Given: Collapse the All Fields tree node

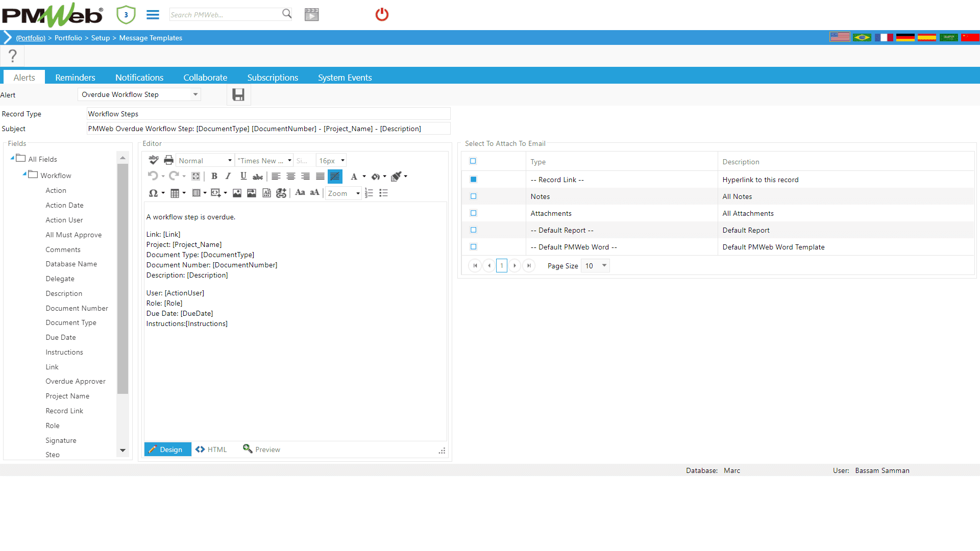Looking at the screenshot, I should 12,158.
